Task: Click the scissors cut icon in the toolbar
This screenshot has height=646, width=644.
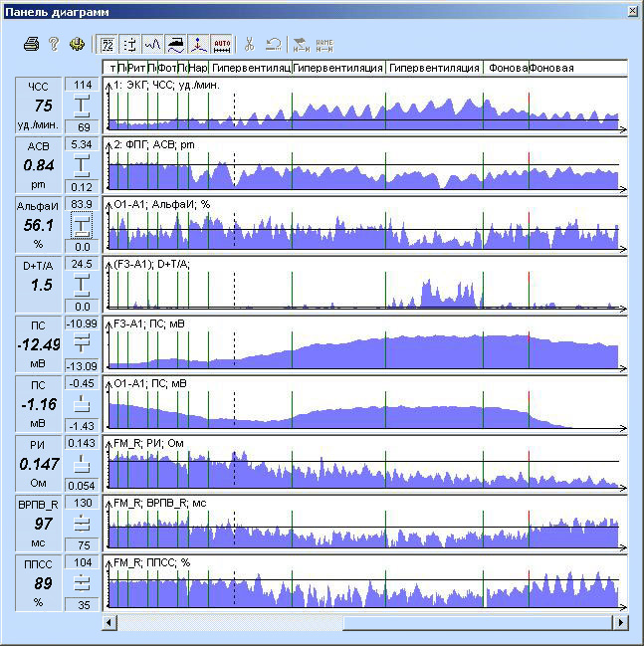Action: click(x=249, y=44)
